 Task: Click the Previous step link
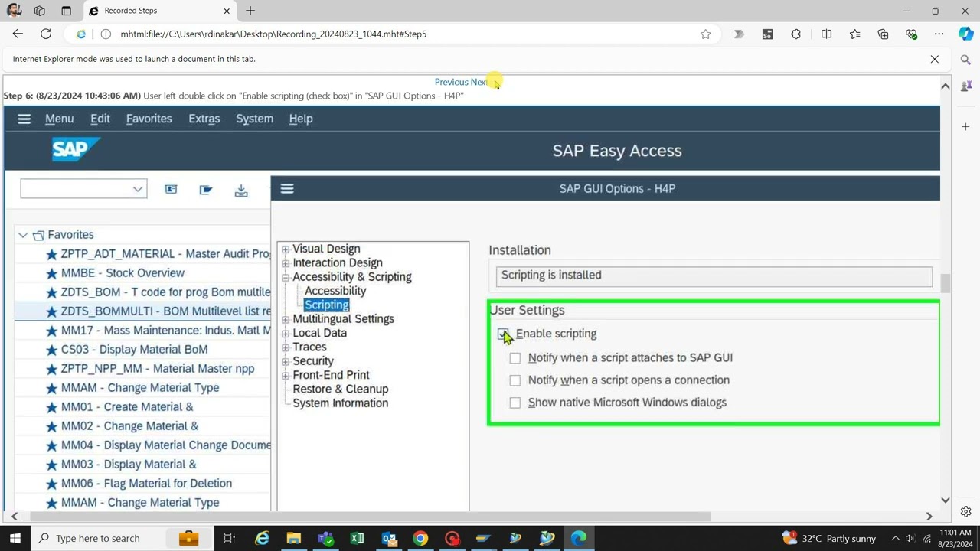click(451, 82)
